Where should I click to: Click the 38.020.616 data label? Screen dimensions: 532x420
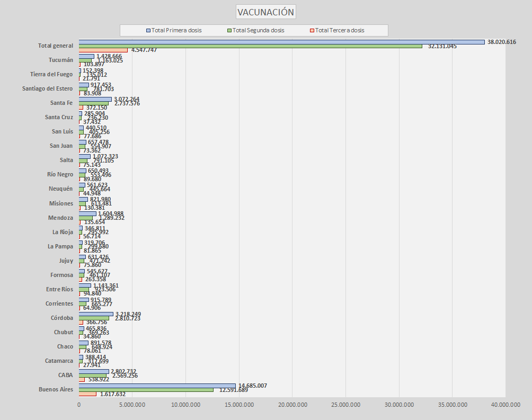click(501, 42)
